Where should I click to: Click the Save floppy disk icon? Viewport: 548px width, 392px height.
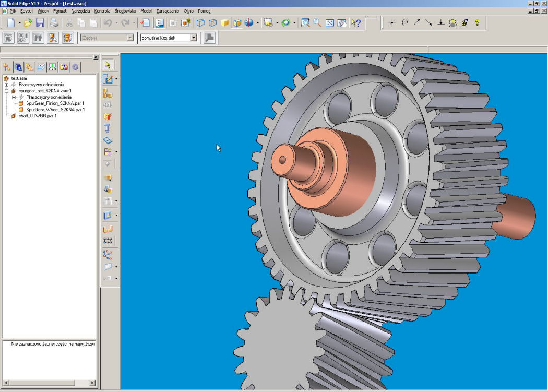40,23
